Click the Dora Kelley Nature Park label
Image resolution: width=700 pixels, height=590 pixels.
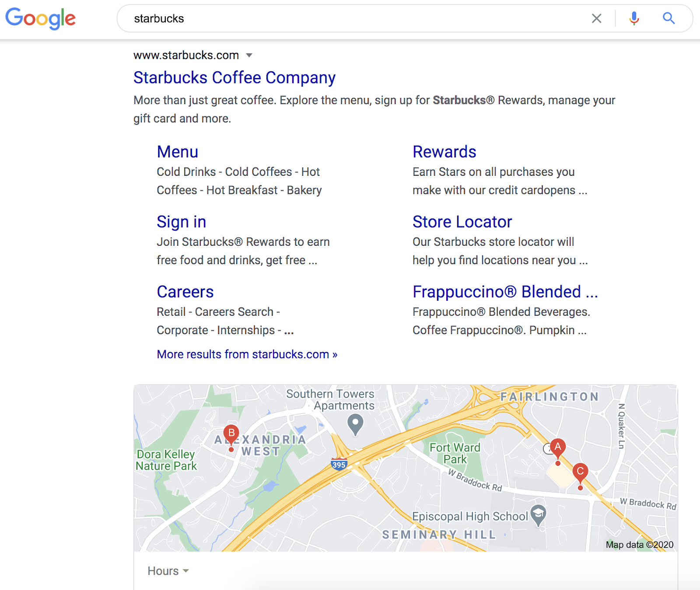tap(166, 460)
